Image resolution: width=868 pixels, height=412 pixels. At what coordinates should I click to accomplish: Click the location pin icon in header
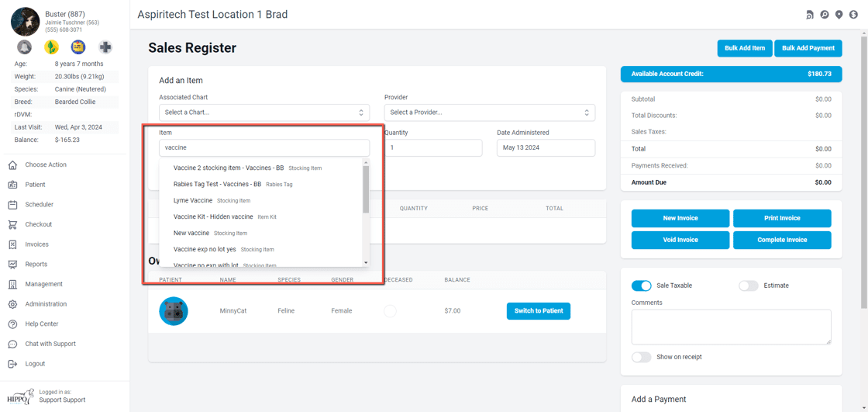tap(839, 15)
